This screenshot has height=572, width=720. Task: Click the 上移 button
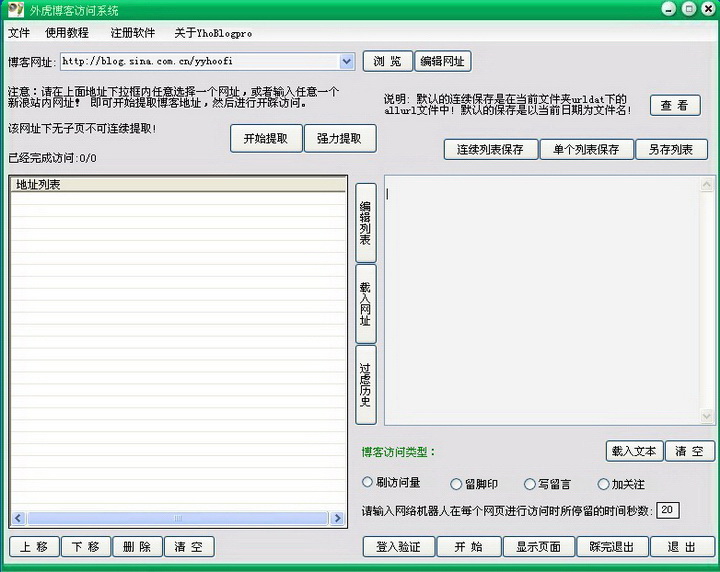pyautogui.click(x=34, y=547)
